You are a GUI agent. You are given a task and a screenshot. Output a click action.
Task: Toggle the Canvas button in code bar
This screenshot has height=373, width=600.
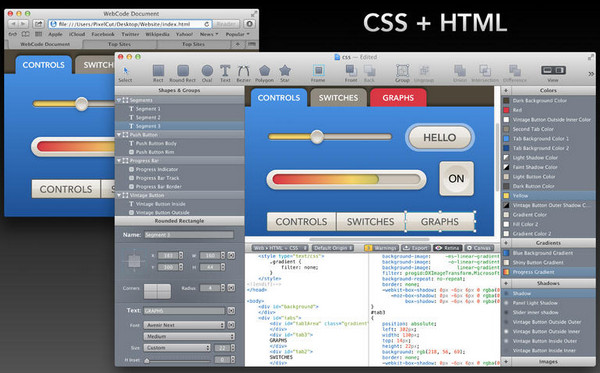point(479,248)
